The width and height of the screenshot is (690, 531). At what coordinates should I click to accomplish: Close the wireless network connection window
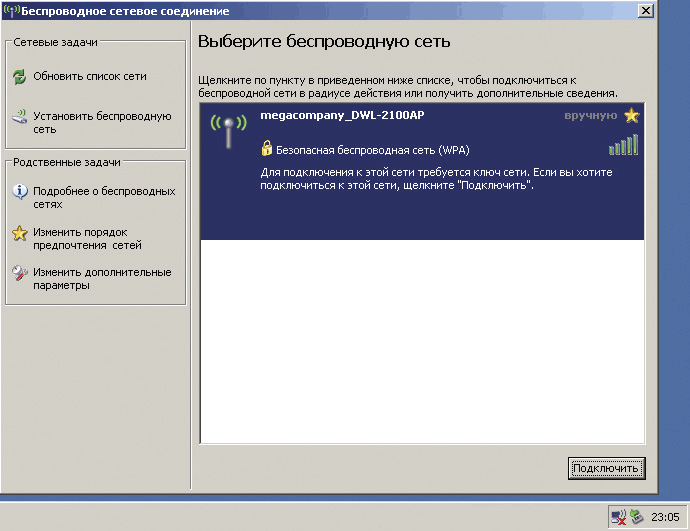(646, 11)
